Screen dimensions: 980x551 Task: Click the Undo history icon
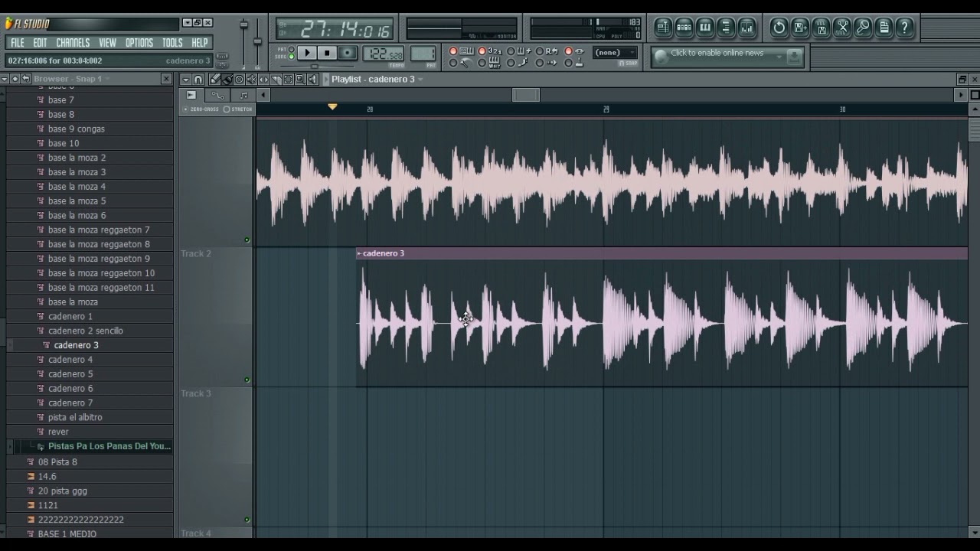click(x=779, y=28)
